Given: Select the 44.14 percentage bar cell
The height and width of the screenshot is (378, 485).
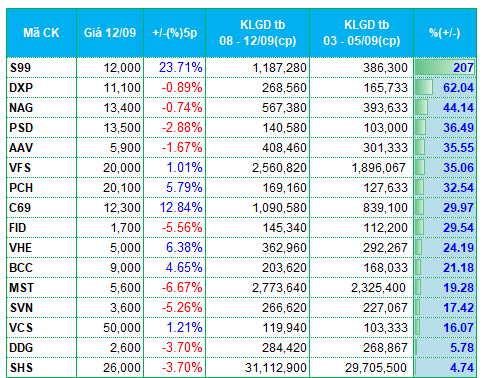Looking at the screenshot, I should pos(445,108).
